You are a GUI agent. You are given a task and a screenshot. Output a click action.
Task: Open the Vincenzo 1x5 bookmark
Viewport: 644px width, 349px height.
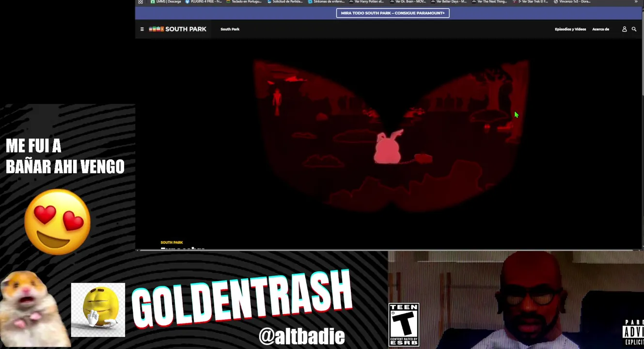(x=572, y=2)
